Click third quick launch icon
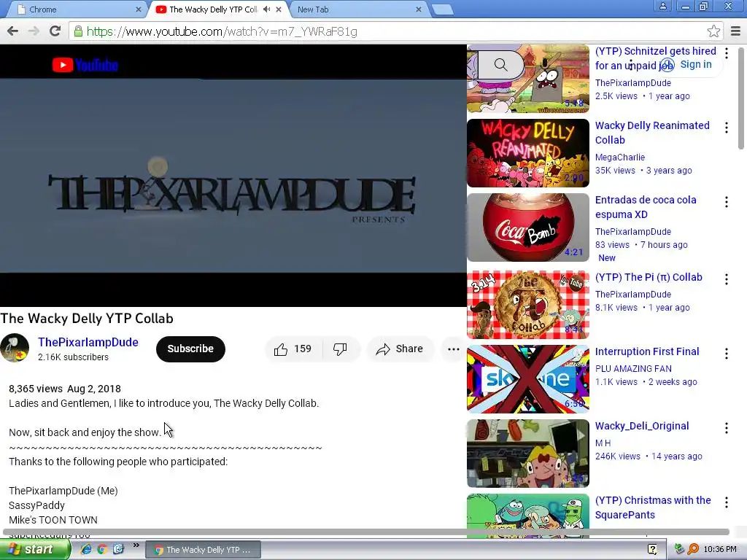Image resolution: width=747 pixels, height=560 pixels. coord(118,549)
